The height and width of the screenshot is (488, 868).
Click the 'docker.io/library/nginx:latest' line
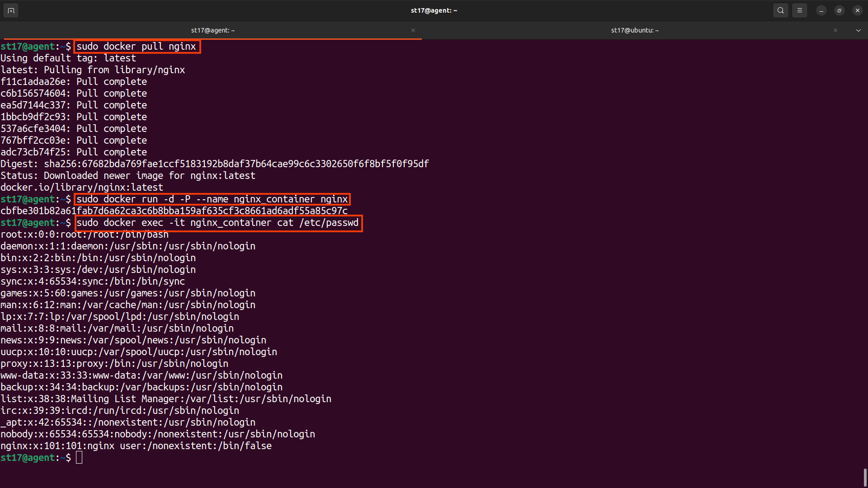(82, 188)
